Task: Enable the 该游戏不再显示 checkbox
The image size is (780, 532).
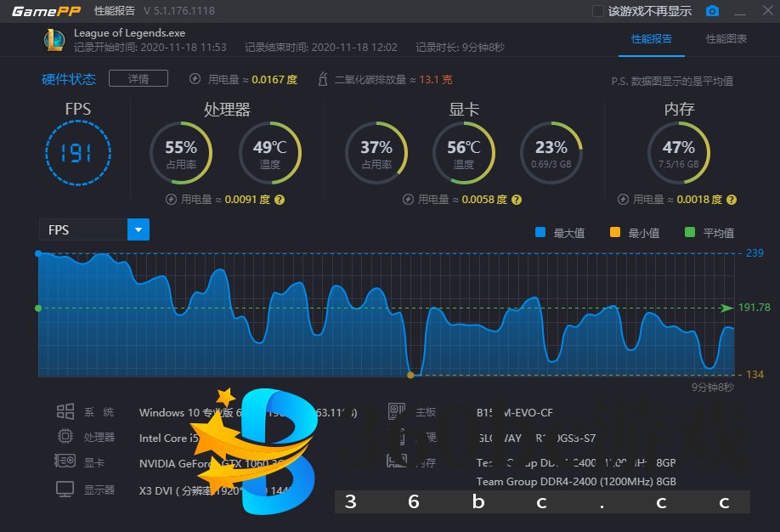Action: (597, 11)
